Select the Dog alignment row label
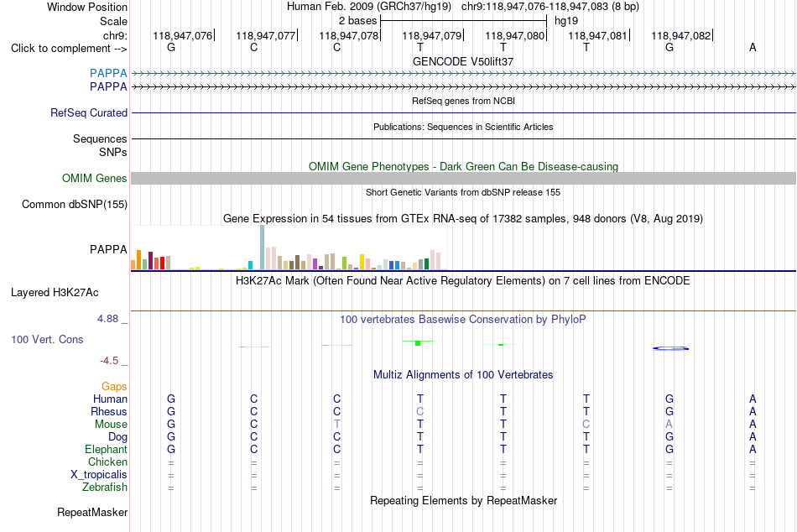Image resolution: width=797 pixels, height=532 pixels. click(x=118, y=437)
